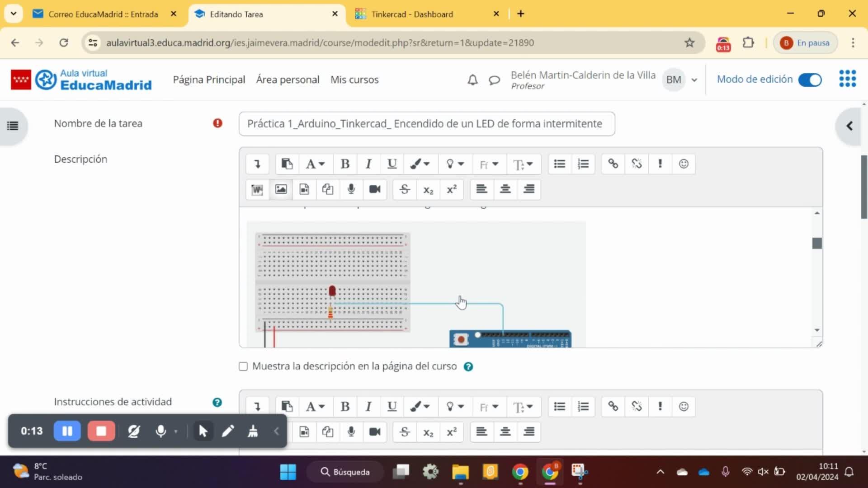Screen dimensions: 868x488
Task: Click the emoji picker icon in Descripción toolbar
Action: pos(684,164)
